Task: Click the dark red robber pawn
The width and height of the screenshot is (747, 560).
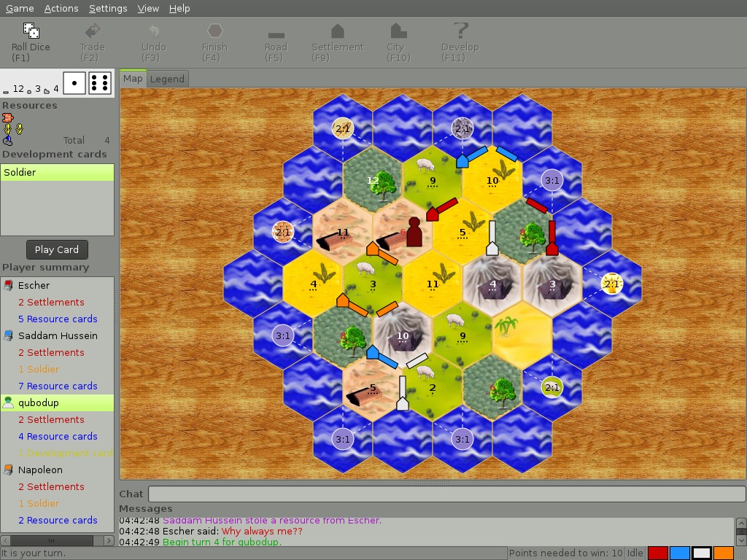Action: (414, 232)
